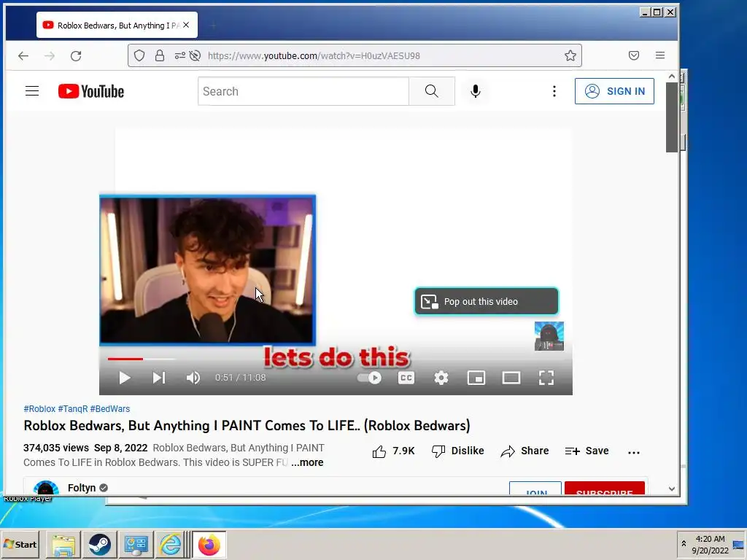Open Steam from the taskbar

[x=99, y=544]
